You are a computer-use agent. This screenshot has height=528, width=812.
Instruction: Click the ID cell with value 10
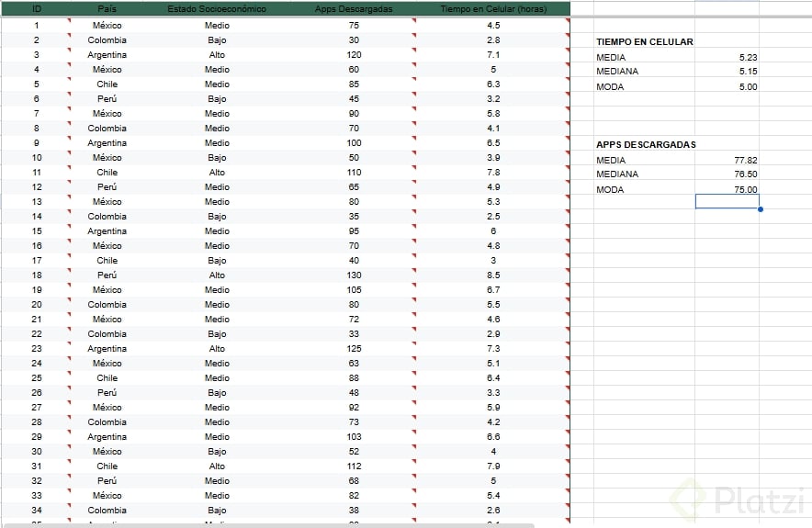point(36,158)
